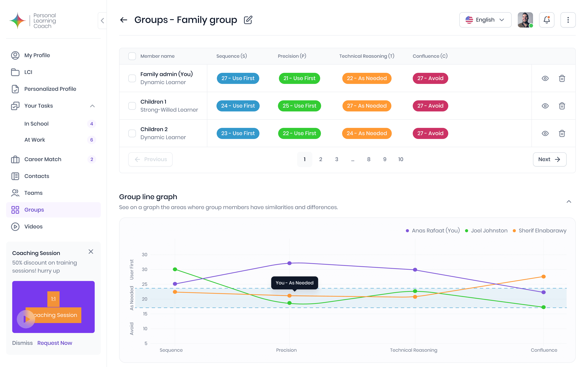Edit the Family group name pencil icon
Image resolution: width=588 pixels, height=367 pixels.
pyautogui.click(x=248, y=20)
